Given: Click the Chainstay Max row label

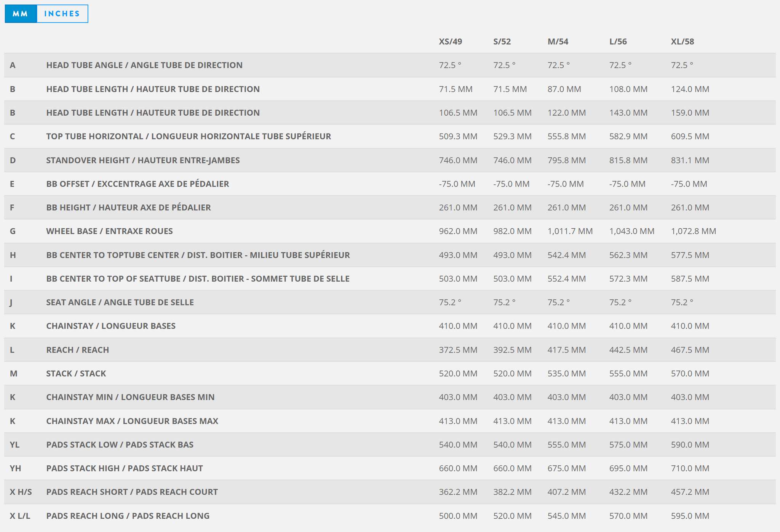Looking at the screenshot, I should pyautogui.click(x=132, y=421).
